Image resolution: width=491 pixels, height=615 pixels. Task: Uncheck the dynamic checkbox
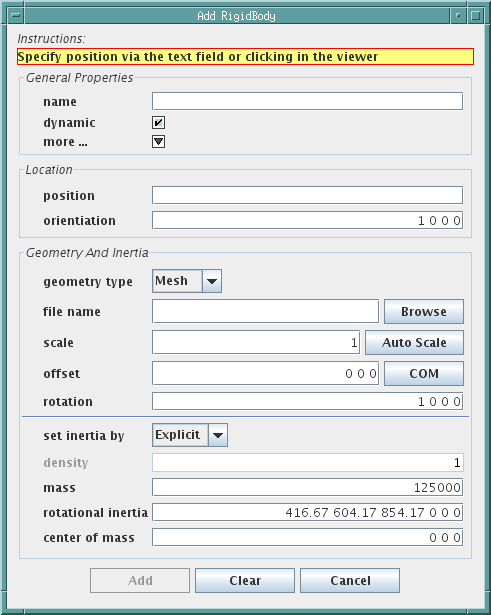(158, 122)
